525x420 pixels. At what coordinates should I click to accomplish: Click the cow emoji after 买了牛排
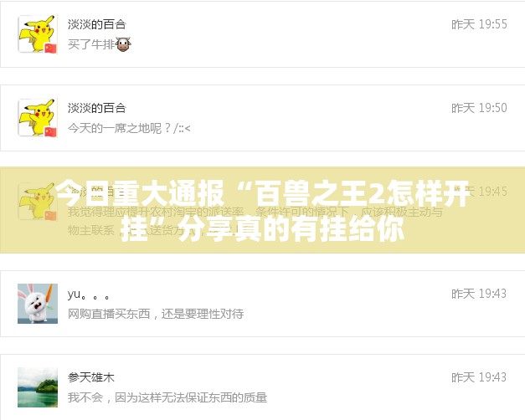coord(123,44)
